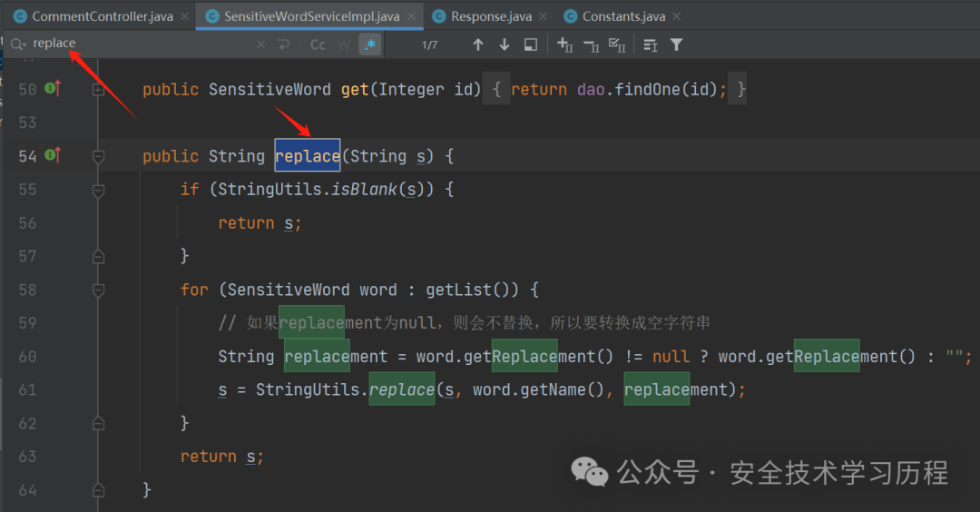This screenshot has height=512, width=980.
Task: Click implements-method gutter icon on line 50
Action: (x=53, y=88)
